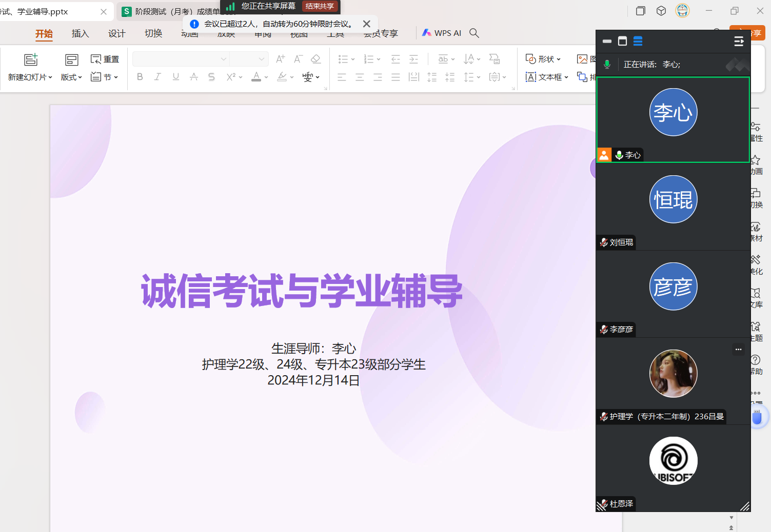This screenshot has width=771, height=532.
Task: Switch video panel to single-window view icon
Action: pos(622,42)
